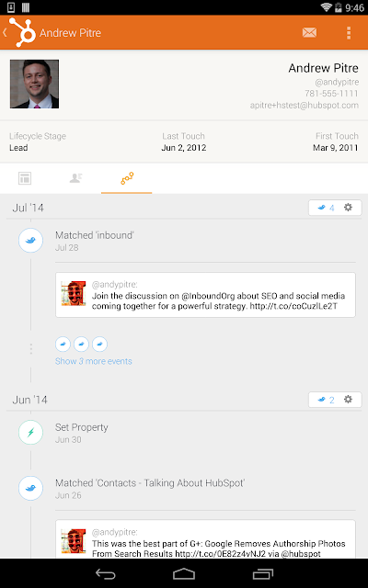Open Andrew Pitre's profile photo

34,84
